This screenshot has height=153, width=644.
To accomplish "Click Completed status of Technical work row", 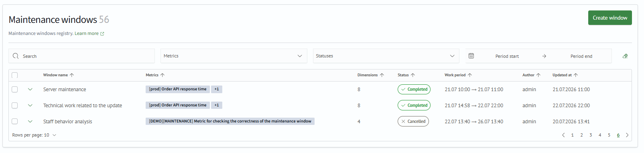I will [414, 105].
